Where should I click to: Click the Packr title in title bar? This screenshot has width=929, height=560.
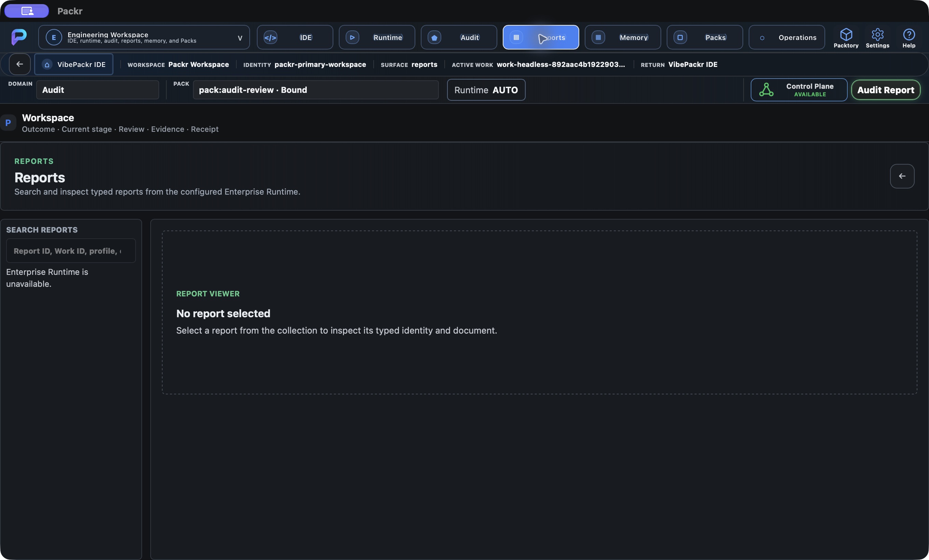point(70,11)
